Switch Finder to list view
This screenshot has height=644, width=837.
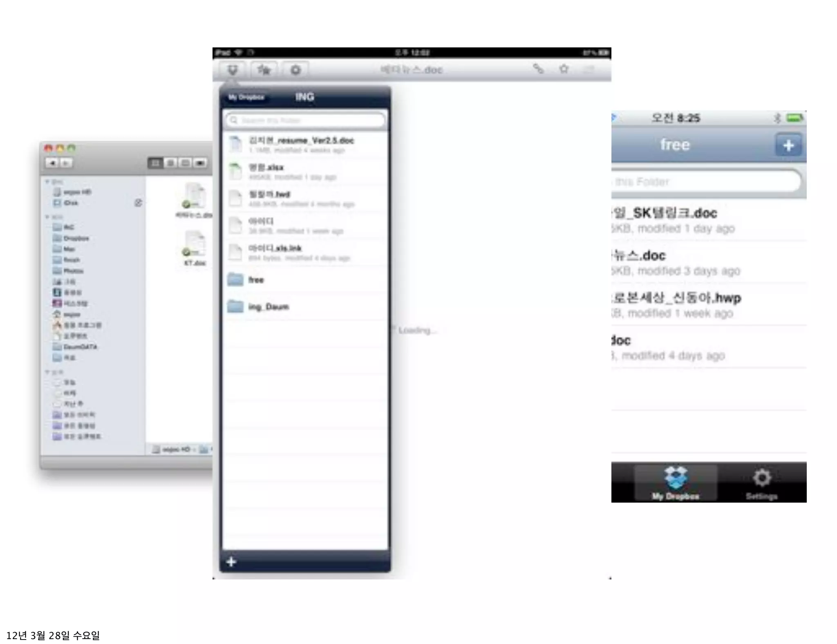pos(170,163)
